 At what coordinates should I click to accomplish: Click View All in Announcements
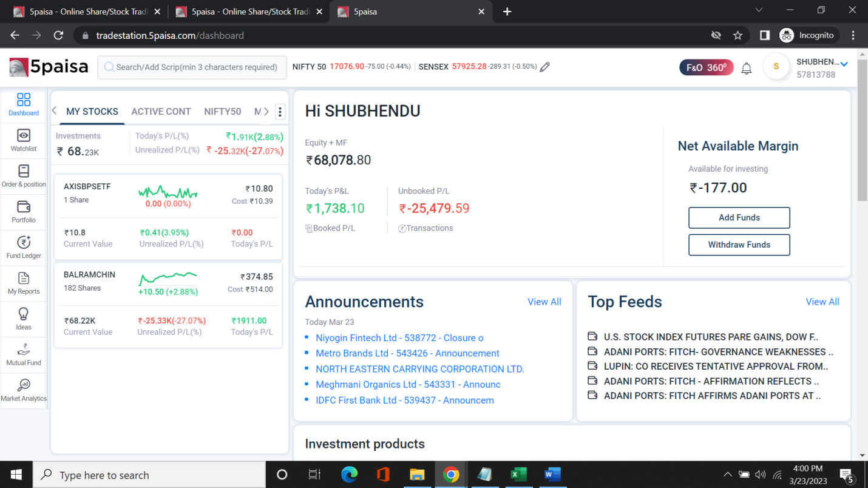click(x=544, y=302)
